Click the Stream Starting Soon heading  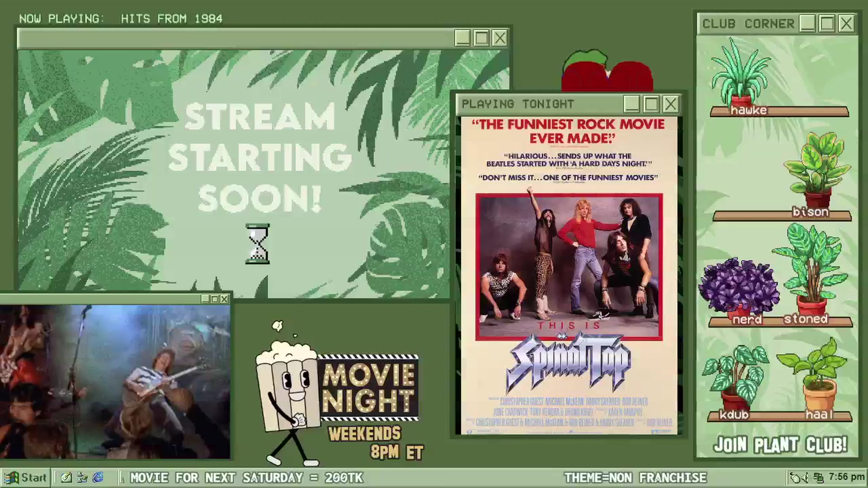[259, 157]
